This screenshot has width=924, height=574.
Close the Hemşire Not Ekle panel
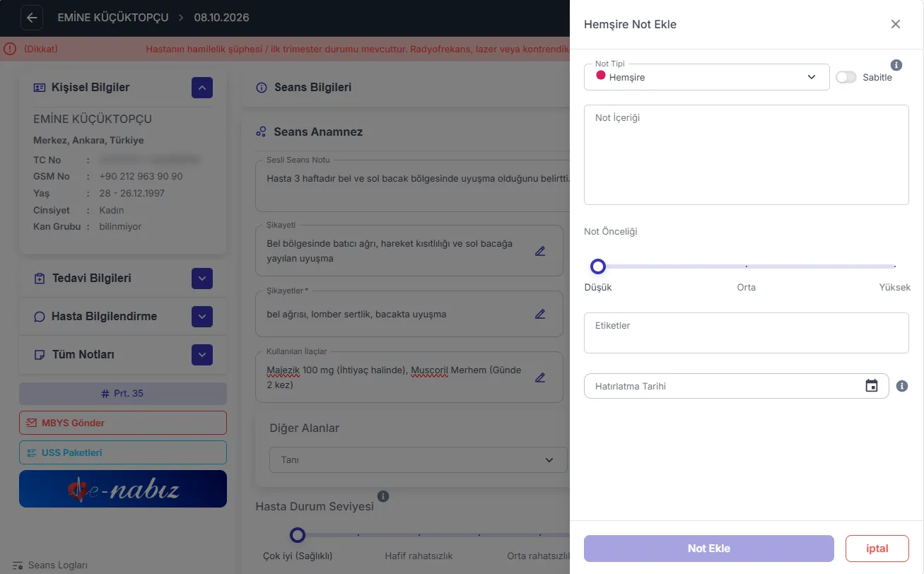tap(896, 24)
